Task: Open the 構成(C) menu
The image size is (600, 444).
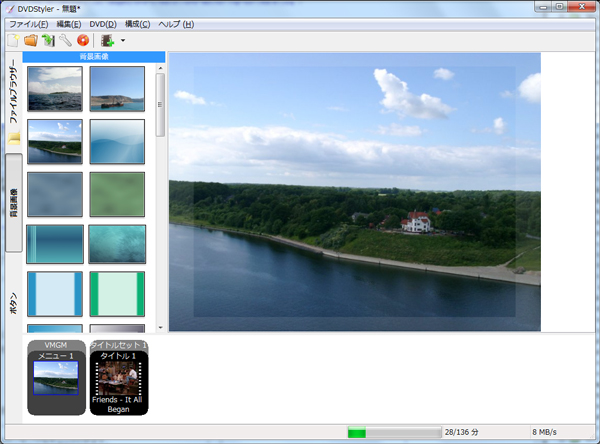Action: click(x=137, y=24)
